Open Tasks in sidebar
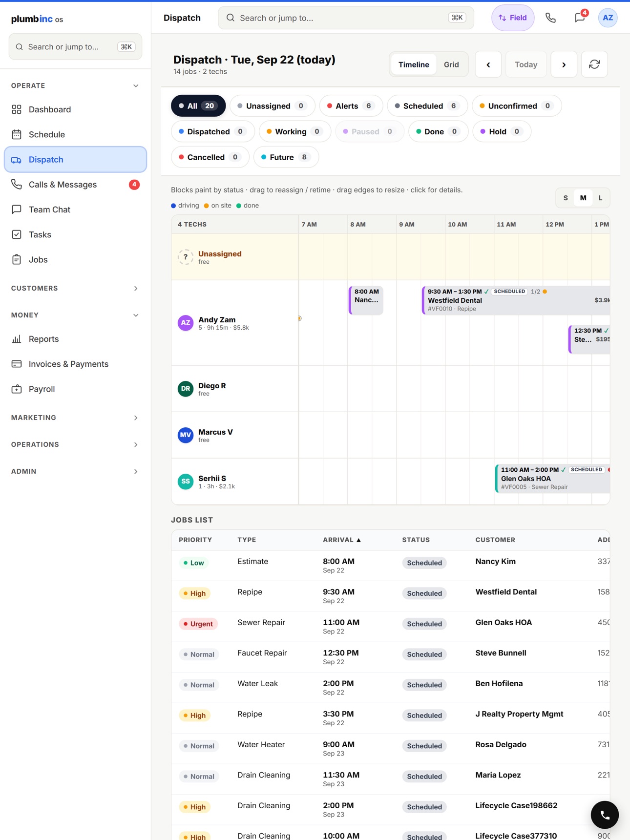The width and height of the screenshot is (630, 840). (75, 234)
